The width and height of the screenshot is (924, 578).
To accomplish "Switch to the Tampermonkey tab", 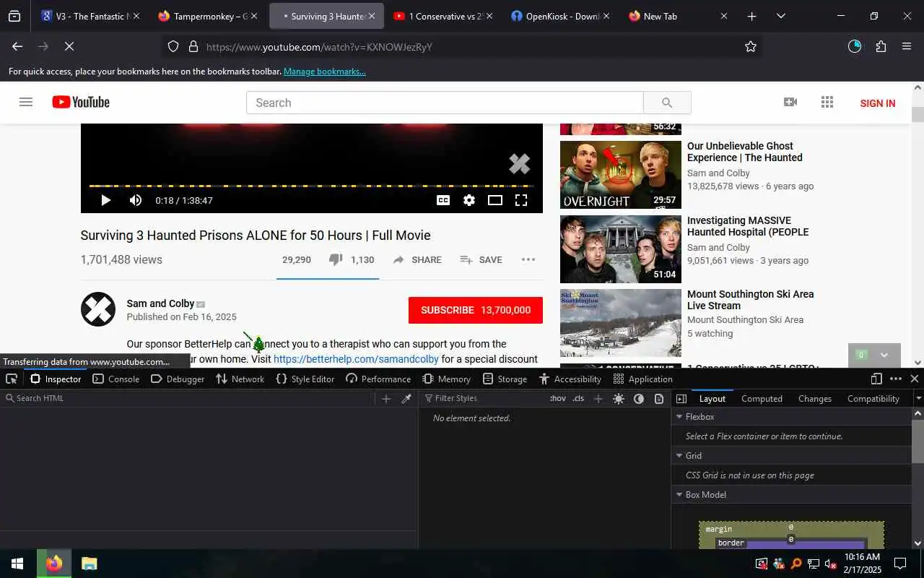I will [x=207, y=16].
